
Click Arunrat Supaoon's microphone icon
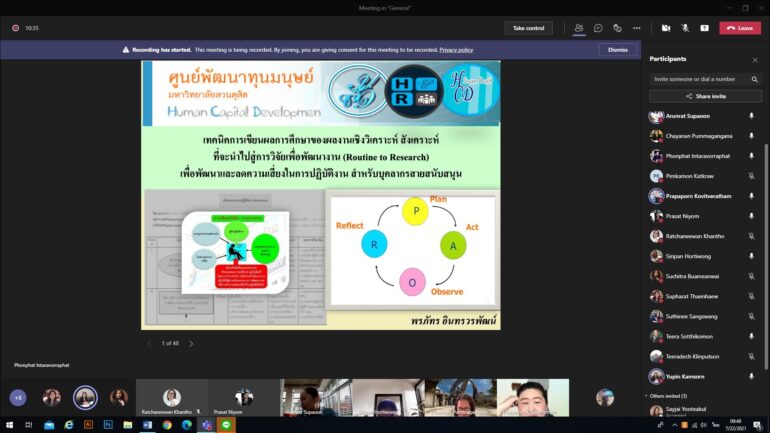pyautogui.click(x=751, y=116)
